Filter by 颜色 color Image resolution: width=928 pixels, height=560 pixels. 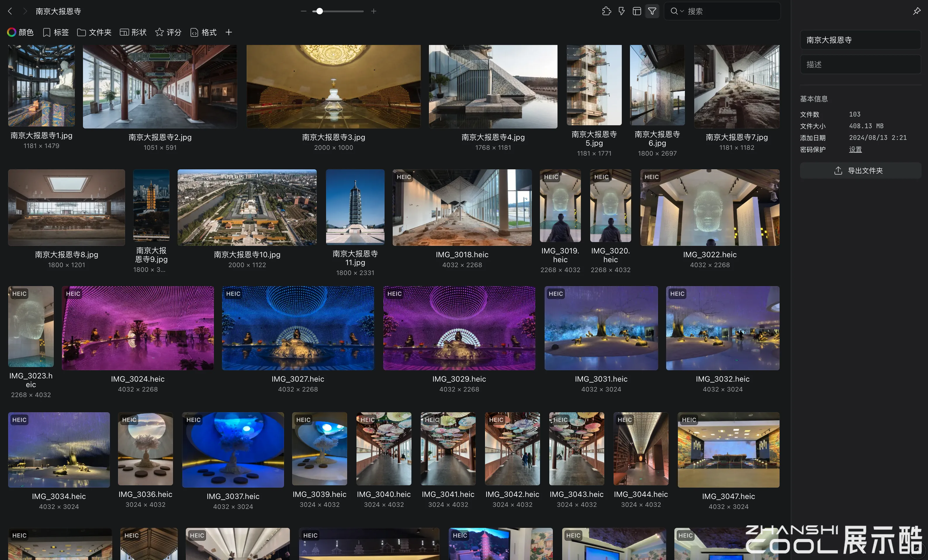coord(20,32)
